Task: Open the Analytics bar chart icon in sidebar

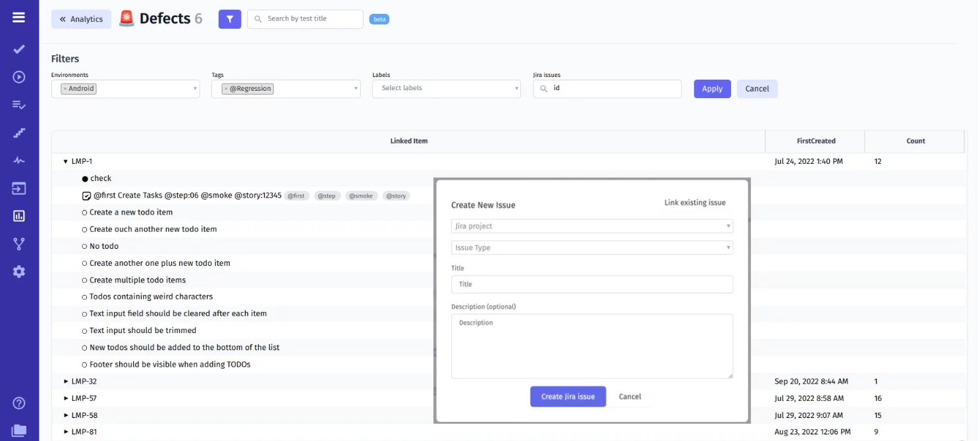Action: 18,216
